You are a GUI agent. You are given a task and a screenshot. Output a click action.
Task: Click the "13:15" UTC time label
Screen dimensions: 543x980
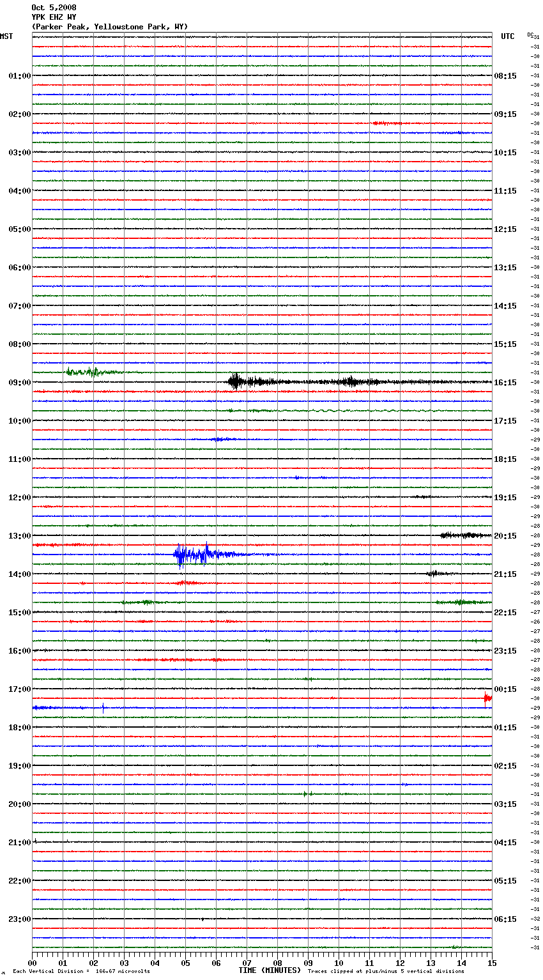tap(505, 268)
